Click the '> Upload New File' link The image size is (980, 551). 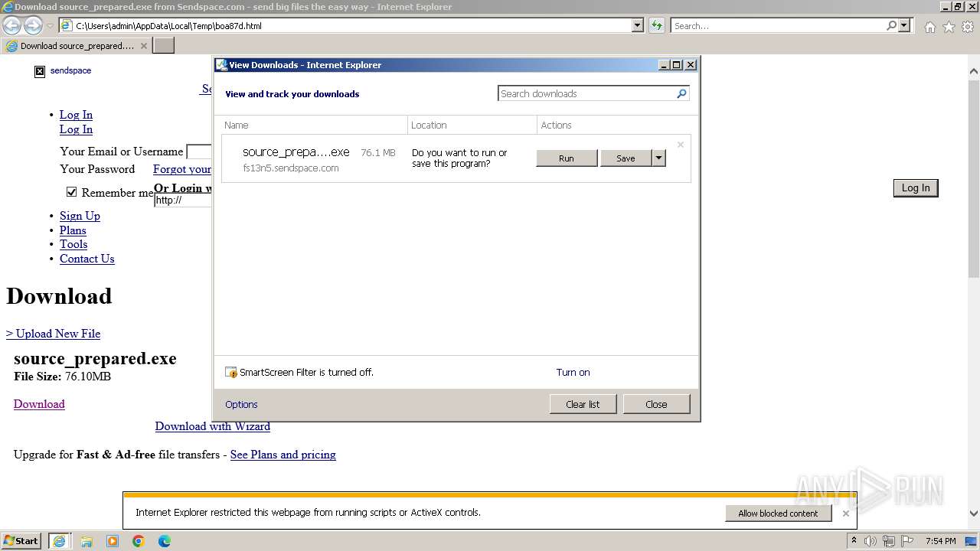pos(53,334)
